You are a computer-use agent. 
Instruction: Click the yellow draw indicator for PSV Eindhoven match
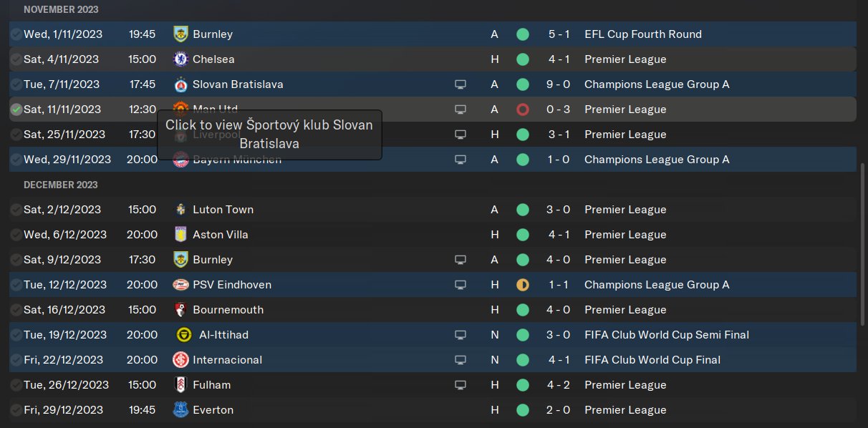point(523,285)
